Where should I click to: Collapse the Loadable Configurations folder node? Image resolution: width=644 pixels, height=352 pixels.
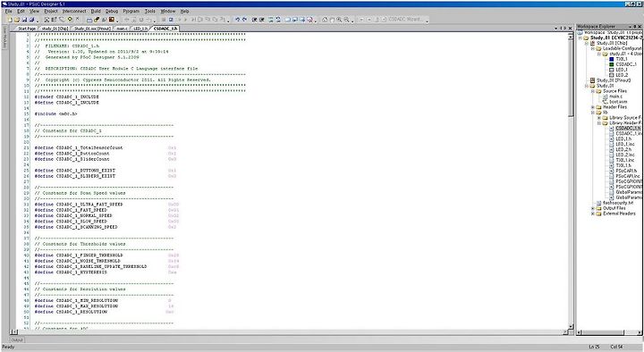pyautogui.click(x=593, y=48)
